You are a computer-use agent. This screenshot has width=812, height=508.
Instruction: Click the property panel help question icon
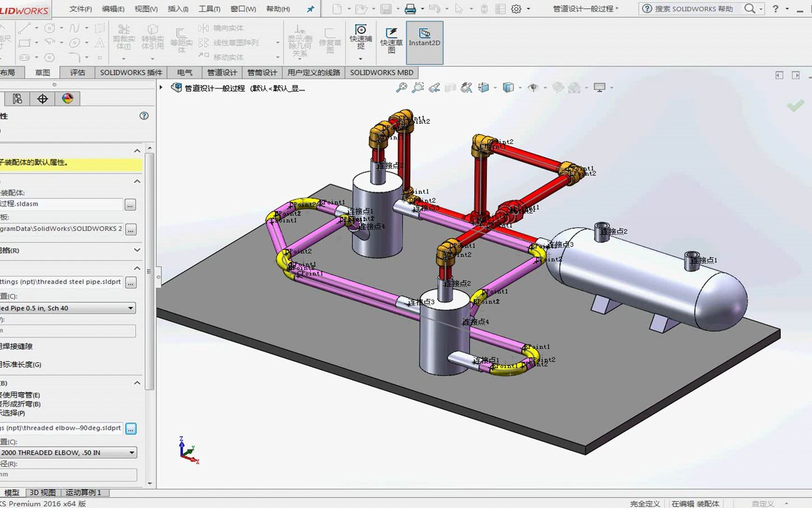144,116
